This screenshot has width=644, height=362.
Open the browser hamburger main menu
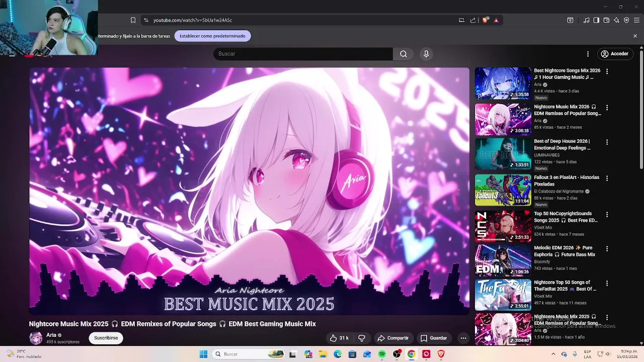(636, 20)
